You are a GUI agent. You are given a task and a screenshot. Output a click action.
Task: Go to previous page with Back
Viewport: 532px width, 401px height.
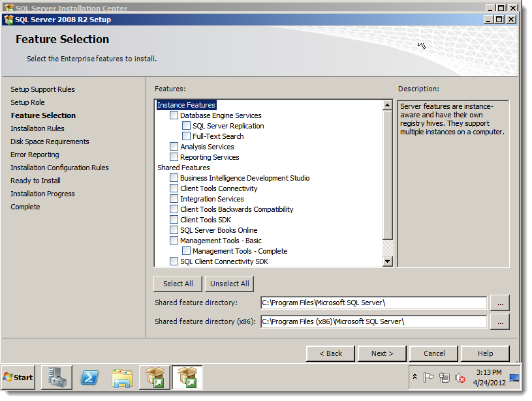(330, 353)
